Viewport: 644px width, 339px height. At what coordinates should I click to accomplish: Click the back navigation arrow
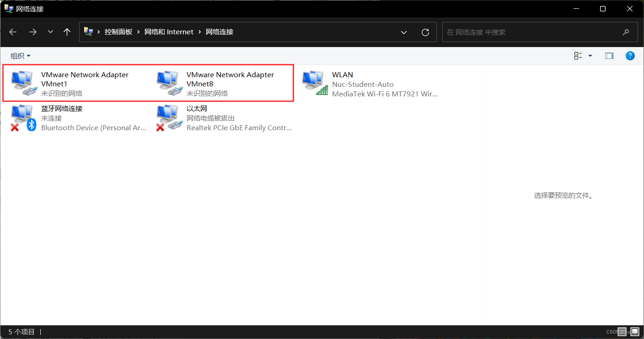pos(12,32)
